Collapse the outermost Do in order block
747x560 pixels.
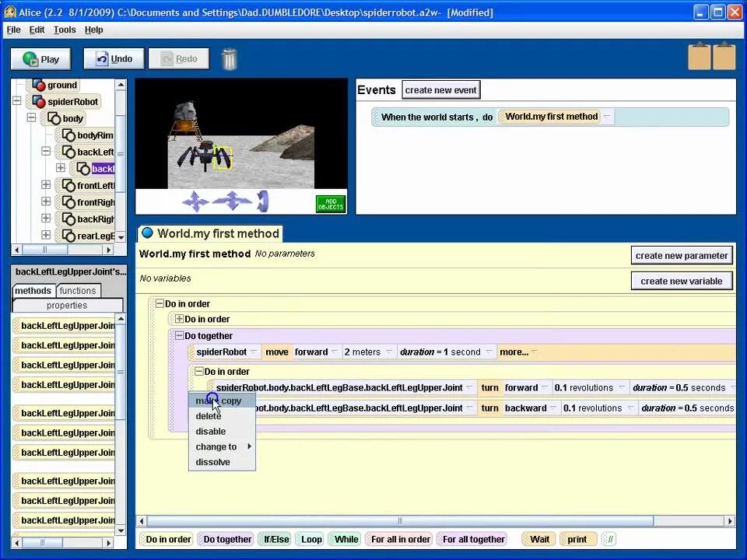(160, 303)
